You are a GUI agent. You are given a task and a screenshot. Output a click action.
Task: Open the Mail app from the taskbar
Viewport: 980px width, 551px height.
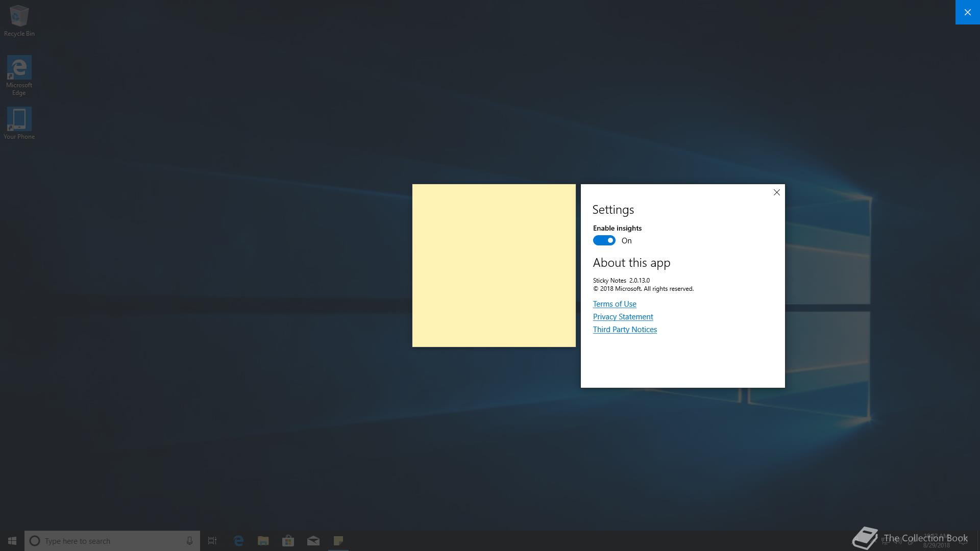coord(313,541)
